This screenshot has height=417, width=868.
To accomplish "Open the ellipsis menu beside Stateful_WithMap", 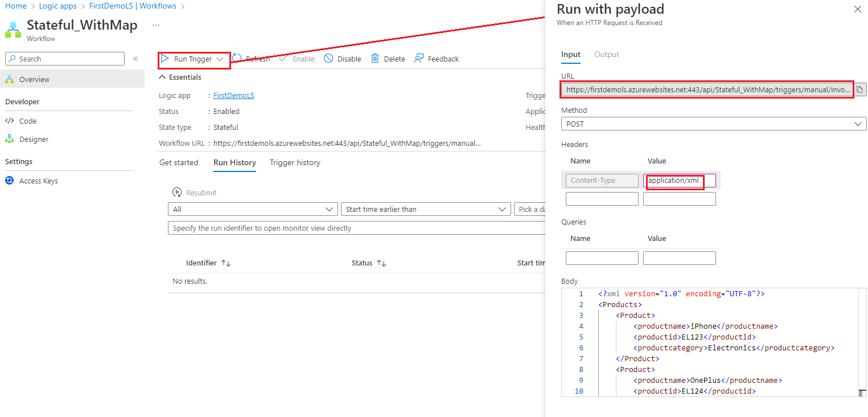I will (156, 26).
